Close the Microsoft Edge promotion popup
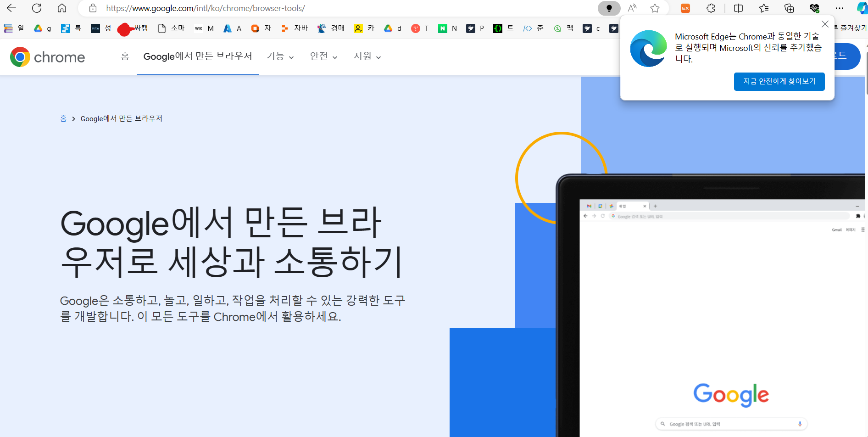This screenshot has height=437, width=868. coord(825,24)
